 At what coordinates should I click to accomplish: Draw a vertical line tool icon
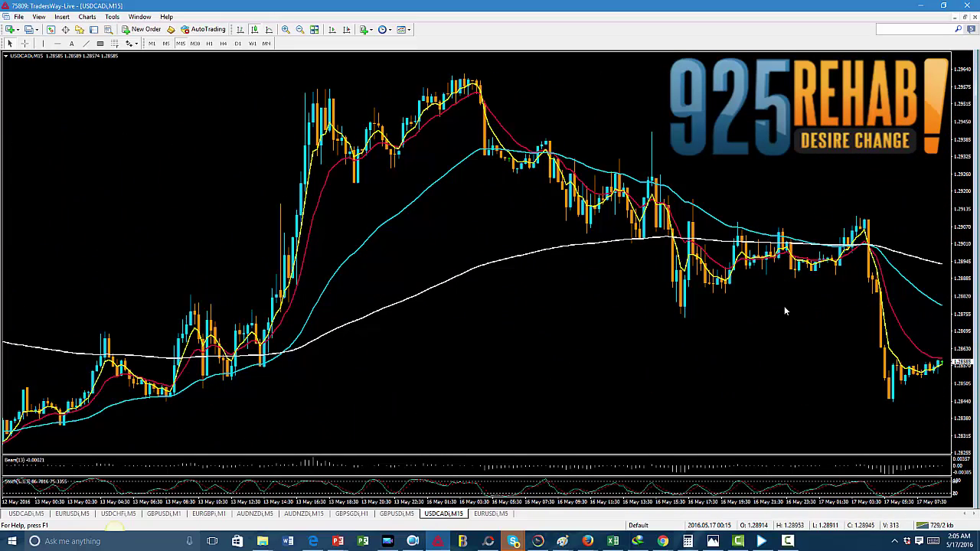pyautogui.click(x=43, y=44)
